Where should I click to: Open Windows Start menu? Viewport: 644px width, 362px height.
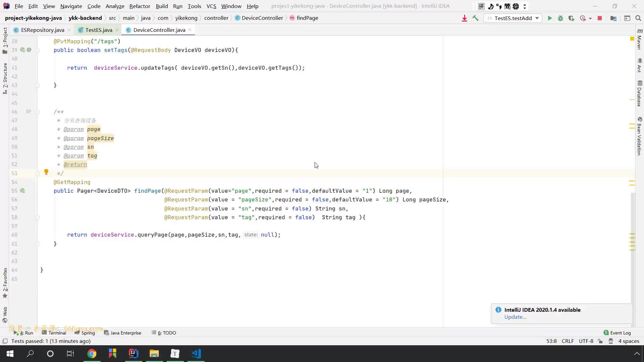tap(10, 354)
